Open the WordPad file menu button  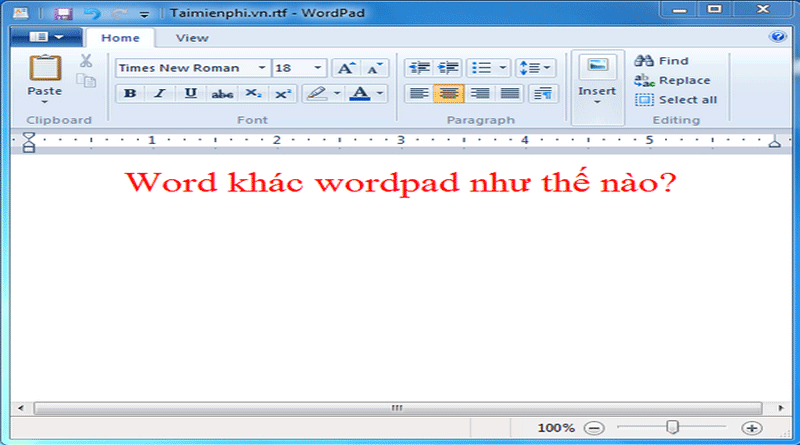tap(46, 37)
